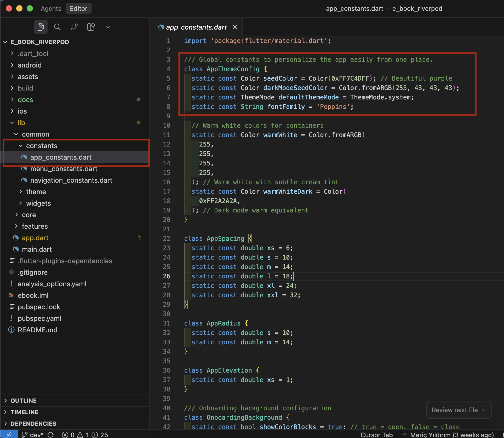Click the warnings indicator in the status bar
This screenshot has height=438, width=504.
click(x=83, y=434)
